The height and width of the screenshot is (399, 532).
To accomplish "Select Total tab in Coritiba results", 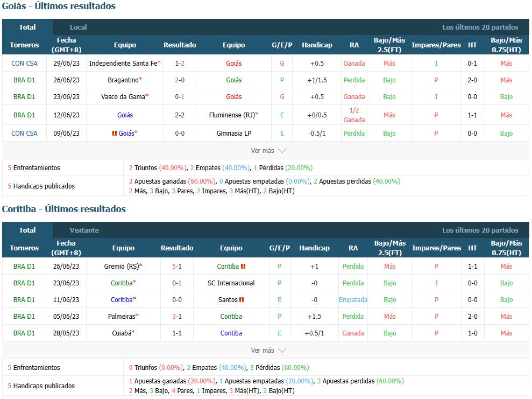I will (27, 230).
